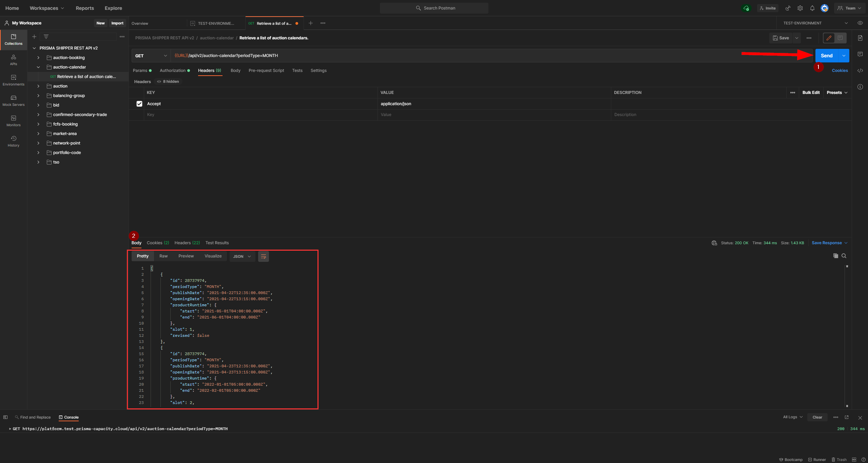Click the wrap lines icon in response

[x=263, y=256]
